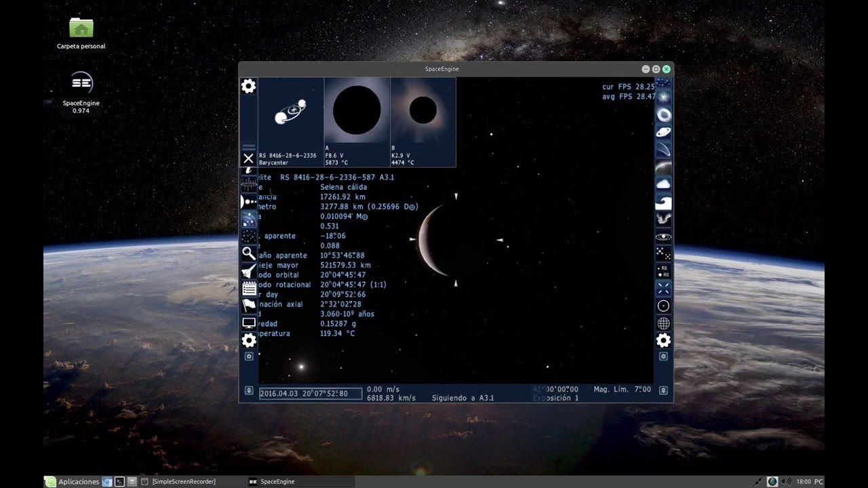Image resolution: width=868 pixels, height=488 pixels.
Task: Switch to SimpleScreenRecorder taskbar window
Action: pos(192,481)
